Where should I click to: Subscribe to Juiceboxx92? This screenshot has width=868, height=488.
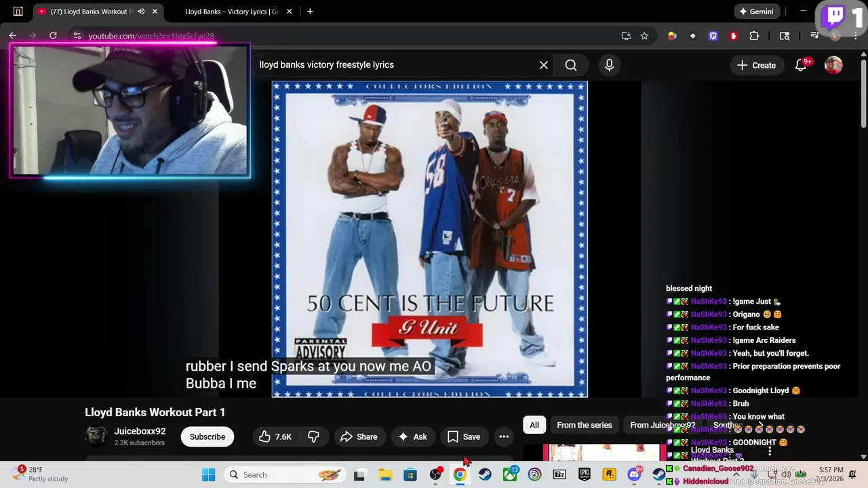click(x=208, y=436)
